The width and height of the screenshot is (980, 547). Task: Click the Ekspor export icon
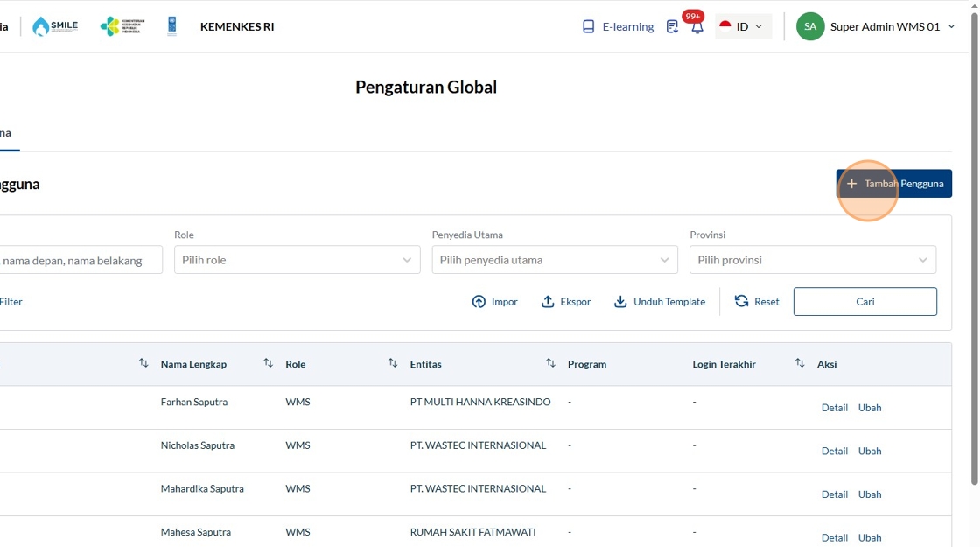coord(548,302)
